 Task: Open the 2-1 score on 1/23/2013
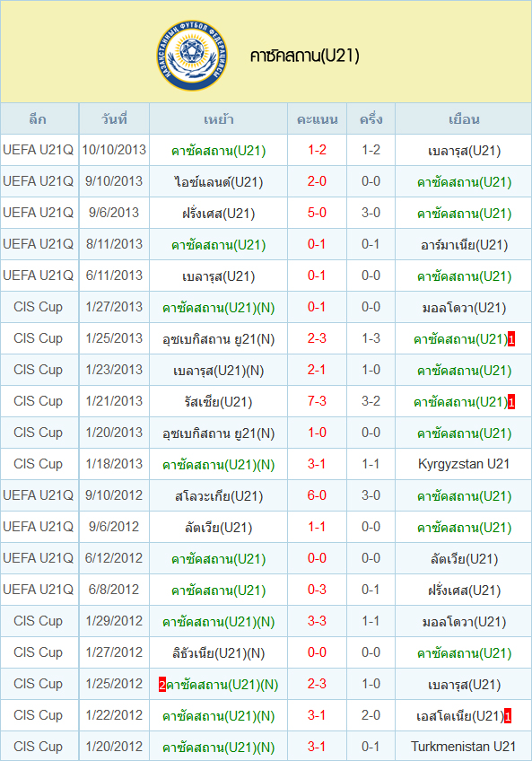tap(317, 370)
